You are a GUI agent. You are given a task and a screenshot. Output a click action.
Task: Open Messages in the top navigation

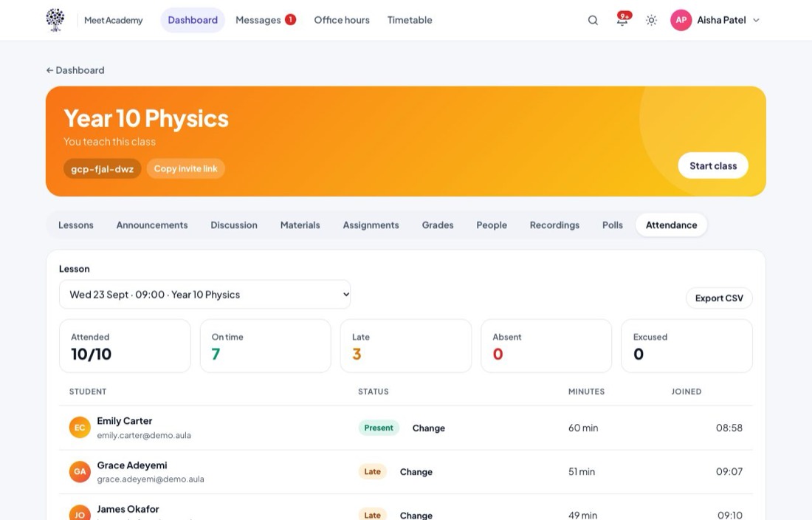coord(265,20)
